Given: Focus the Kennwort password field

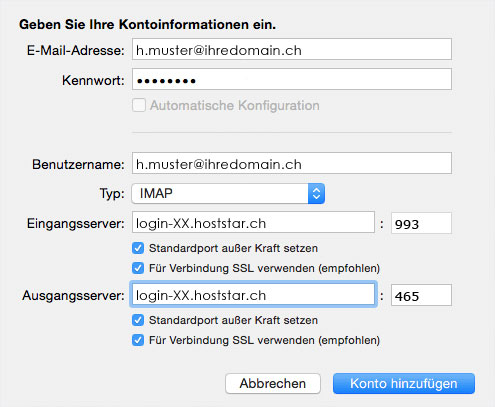Looking at the screenshot, I should pos(292,79).
